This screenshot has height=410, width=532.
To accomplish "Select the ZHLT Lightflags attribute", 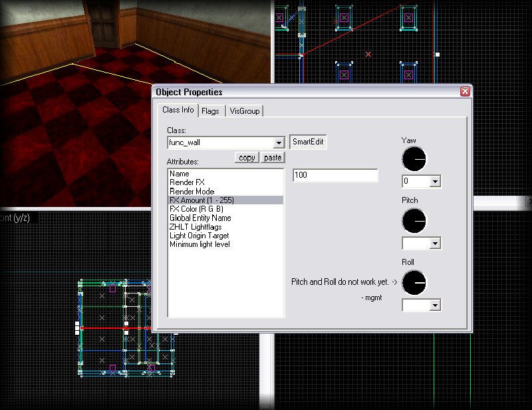I will 195,227.
